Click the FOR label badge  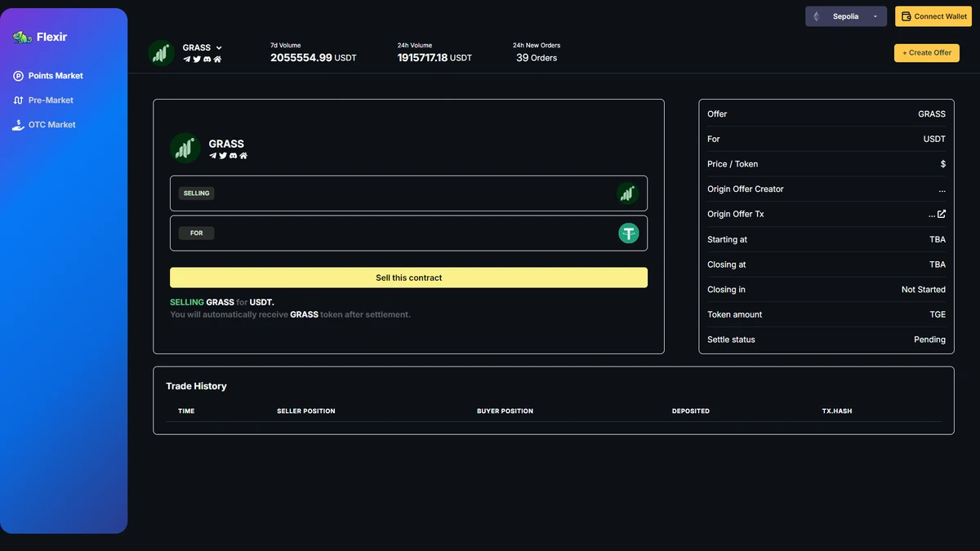(196, 233)
